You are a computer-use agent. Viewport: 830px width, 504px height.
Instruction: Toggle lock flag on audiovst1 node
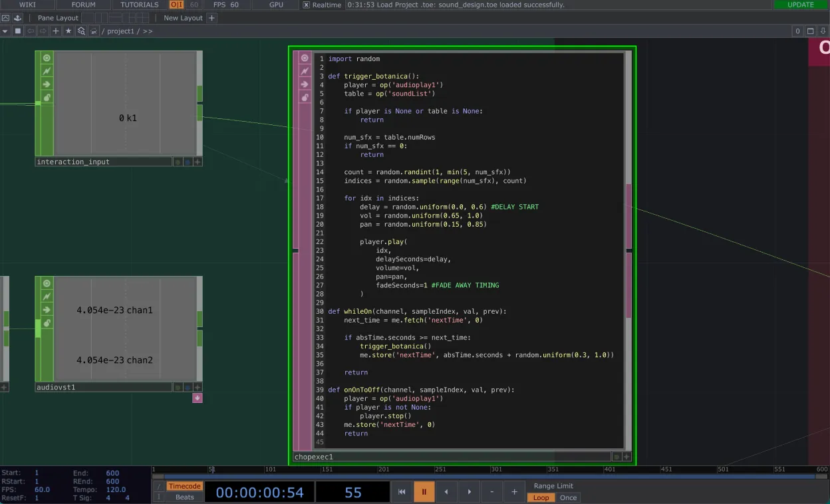47,323
